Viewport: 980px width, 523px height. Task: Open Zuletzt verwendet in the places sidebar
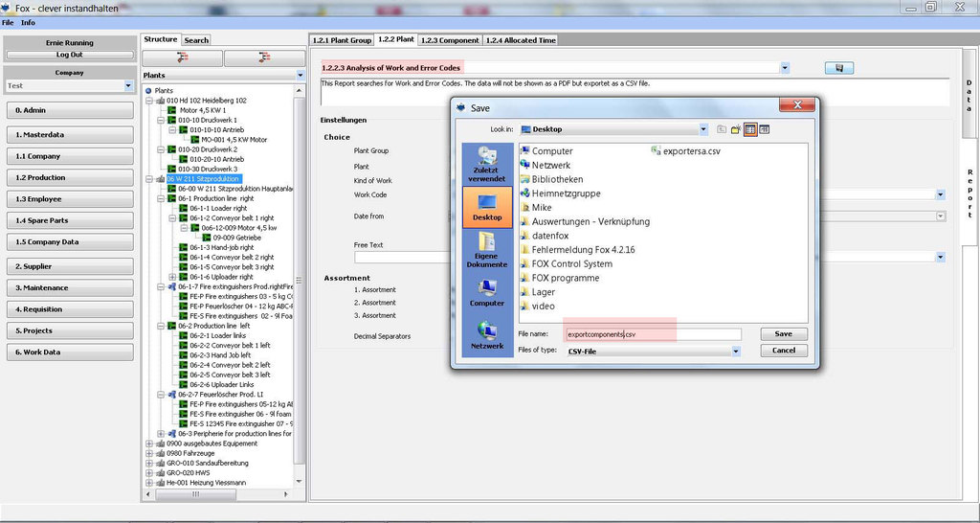tap(486, 164)
